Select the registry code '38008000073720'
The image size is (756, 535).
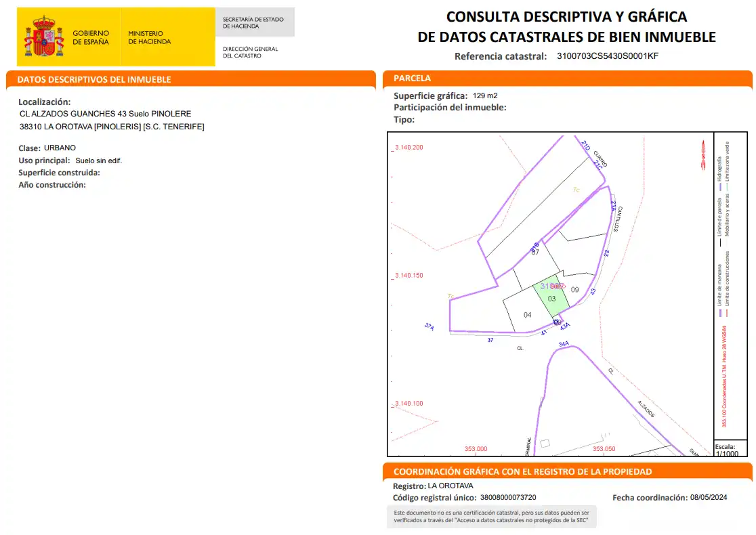pos(507,497)
